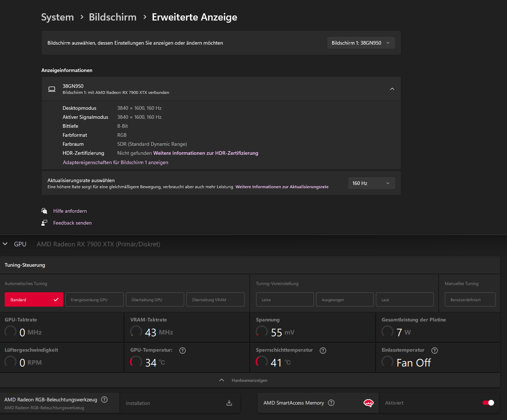Collapse the GPU section chevron

click(5, 244)
